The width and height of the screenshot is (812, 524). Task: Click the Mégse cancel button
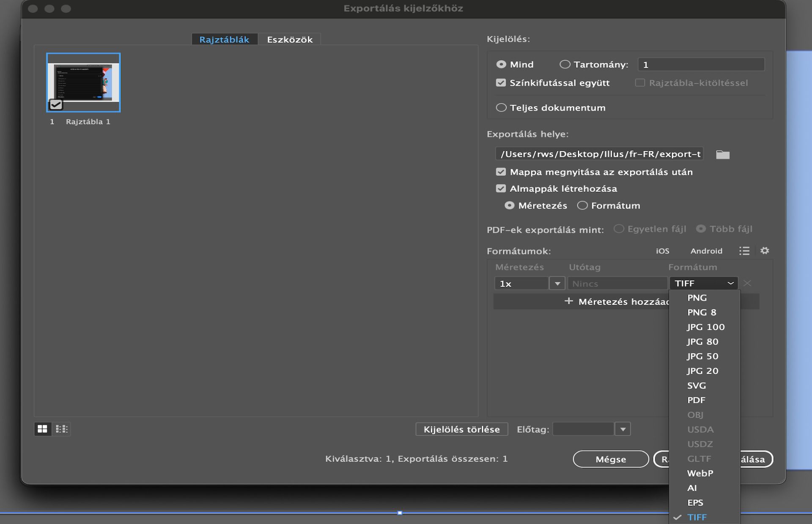coord(610,459)
